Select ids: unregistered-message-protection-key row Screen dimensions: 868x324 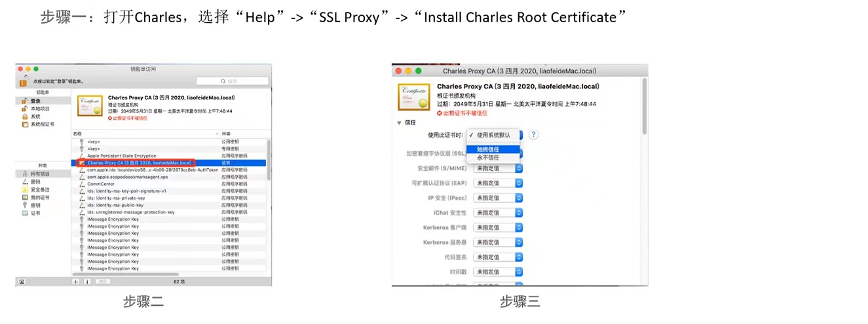pyautogui.click(x=169, y=212)
